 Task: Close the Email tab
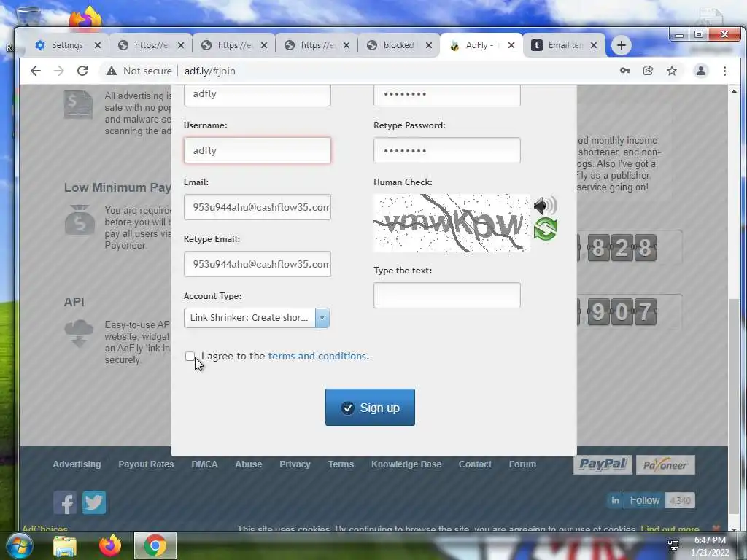click(594, 45)
